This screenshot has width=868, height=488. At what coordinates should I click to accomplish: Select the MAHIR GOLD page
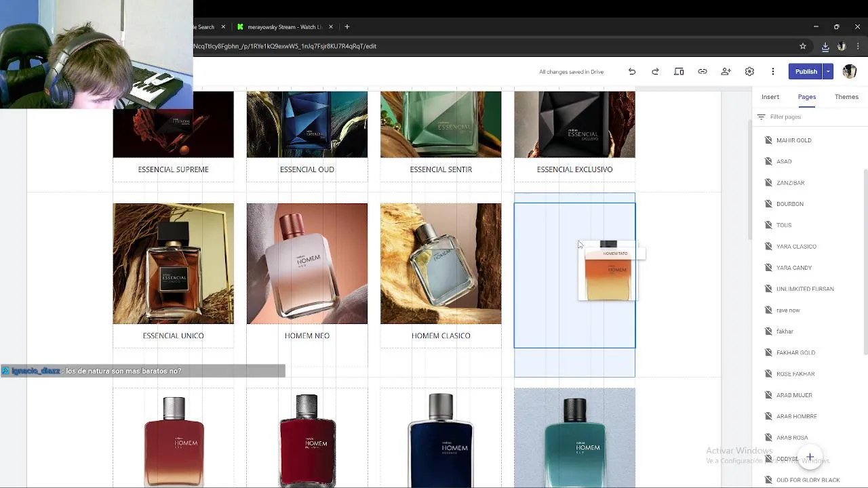793,140
